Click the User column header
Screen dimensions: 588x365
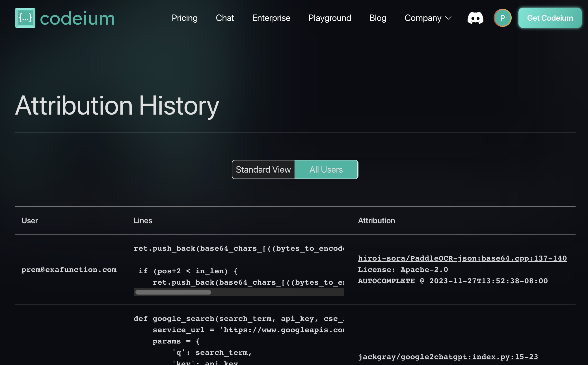[x=30, y=220]
